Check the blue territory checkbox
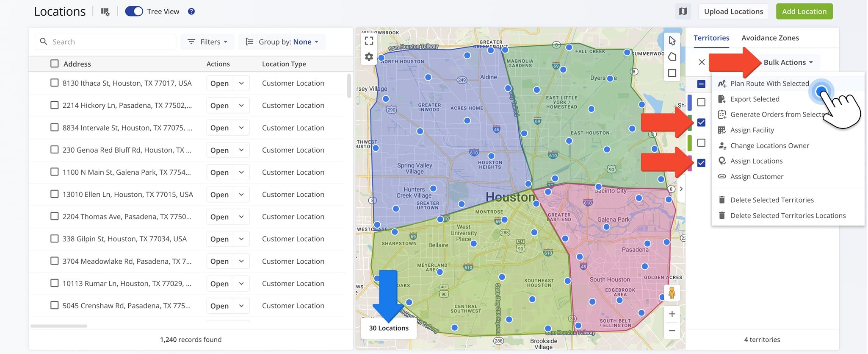The height and width of the screenshot is (354, 868). pyautogui.click(x=701, y=102)
